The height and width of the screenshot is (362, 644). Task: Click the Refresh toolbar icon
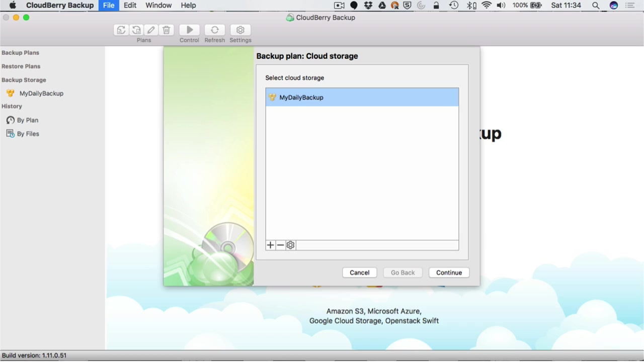pyautogui.click(x=215, y=30)
